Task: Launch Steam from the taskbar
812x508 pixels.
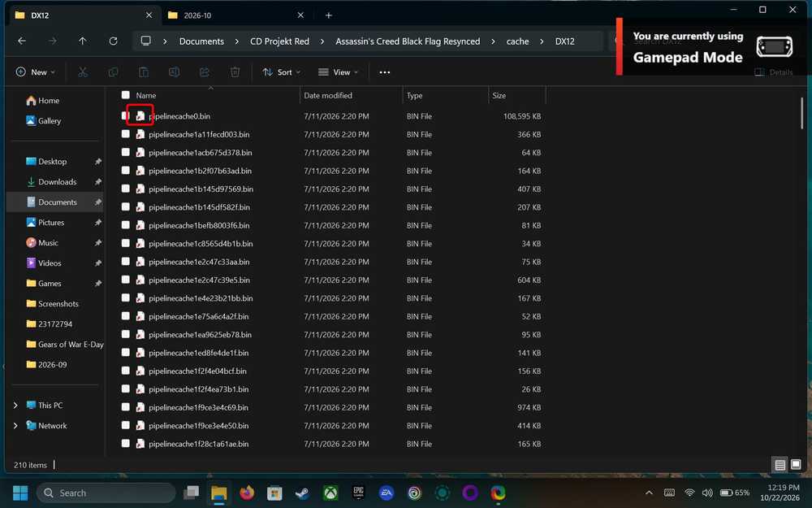Action: 302,493
